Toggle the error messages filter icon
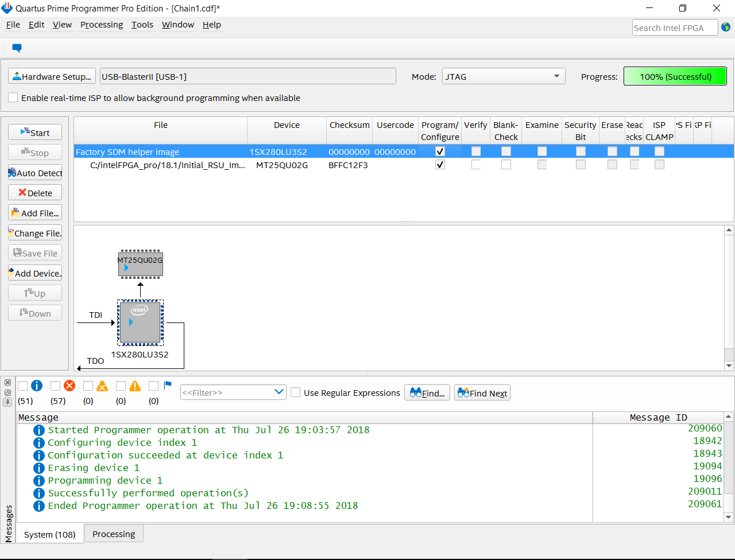Screen dimensions: 735x560 [69, 386]
